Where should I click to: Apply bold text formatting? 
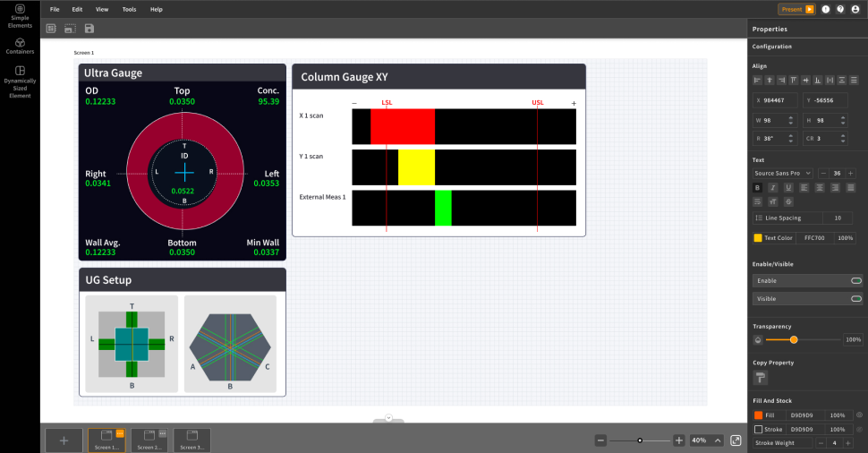click(x=758, y=188)
